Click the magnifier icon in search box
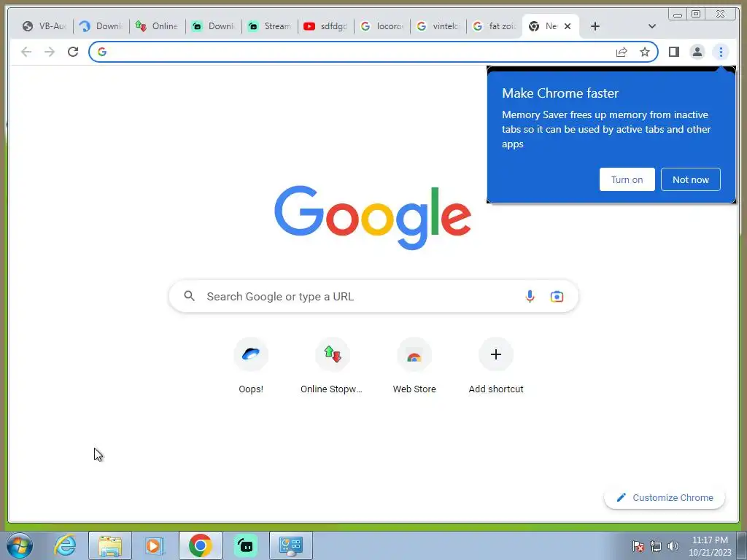 (189, 296)
